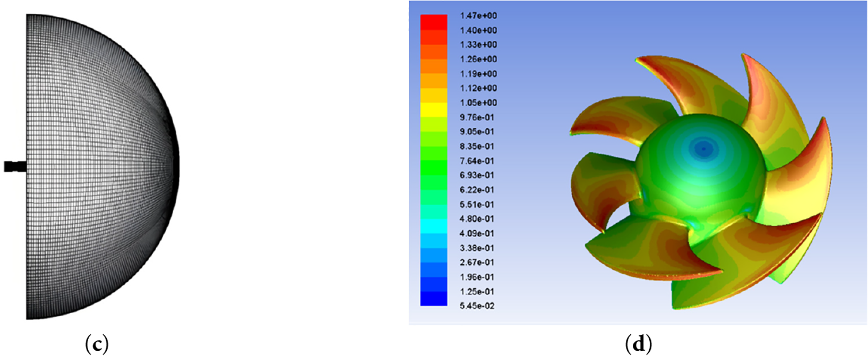Click the bottom-right propeller blade
The image size is (868, 356).
(743, 266)
